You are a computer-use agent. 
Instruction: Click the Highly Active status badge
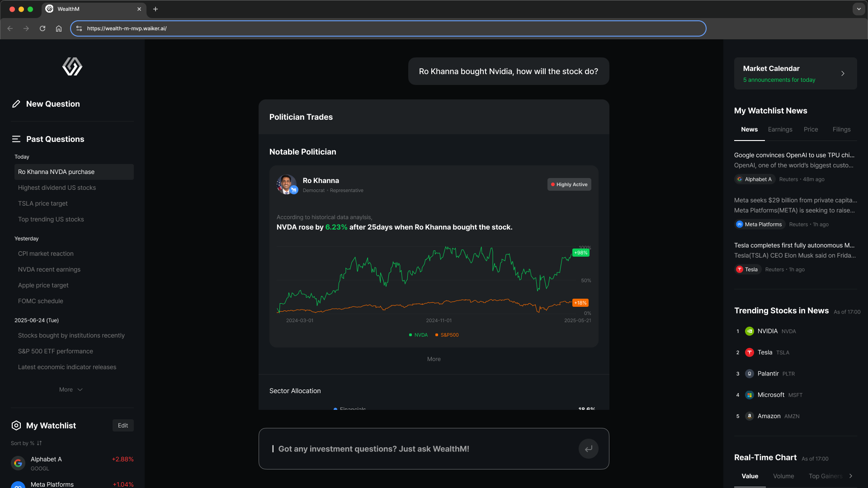pyautogui.click(x=569, y=184)
